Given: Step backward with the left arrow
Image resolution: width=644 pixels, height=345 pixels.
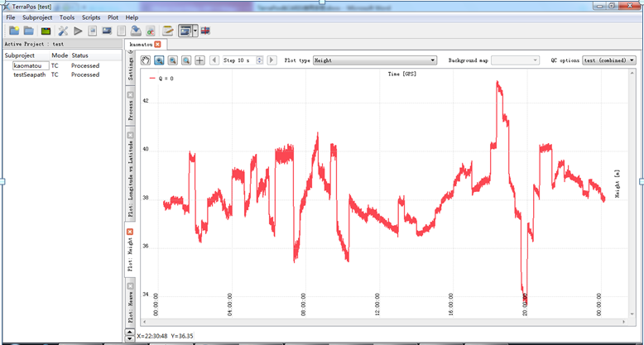Looking at the screenshot, I should point(215,60).
